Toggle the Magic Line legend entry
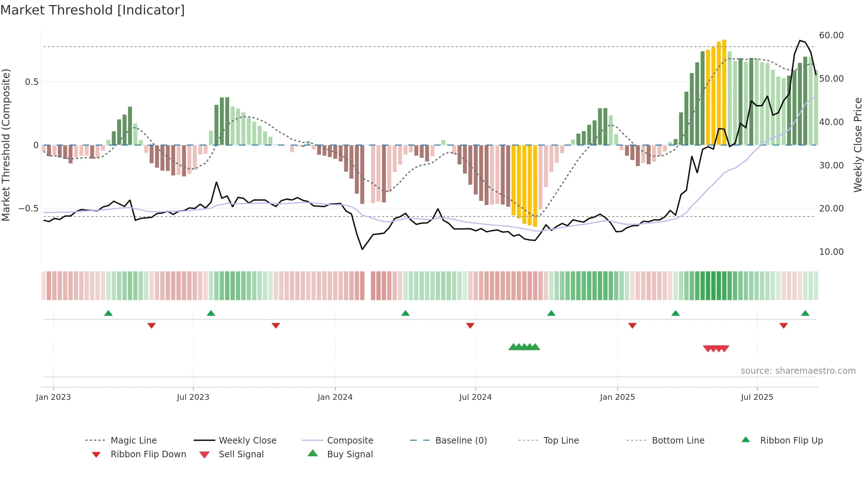This screenshot has width=868, height=488. pos(121,440)
